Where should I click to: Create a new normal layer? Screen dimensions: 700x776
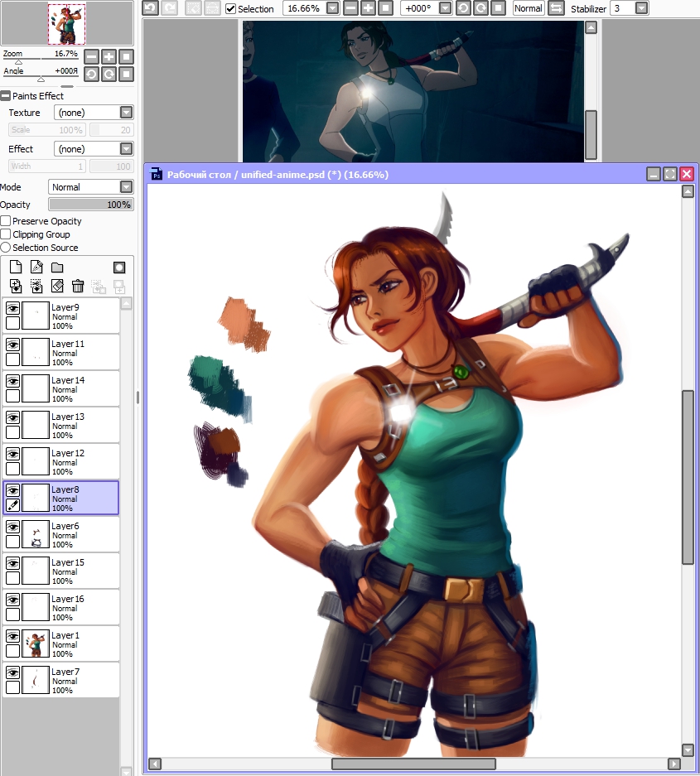click(16, 268)
